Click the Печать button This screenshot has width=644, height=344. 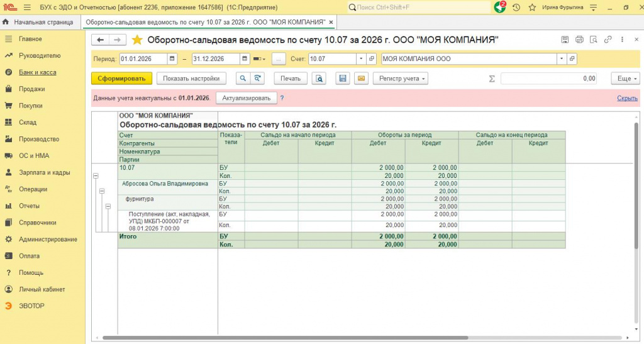pos(291,79)
